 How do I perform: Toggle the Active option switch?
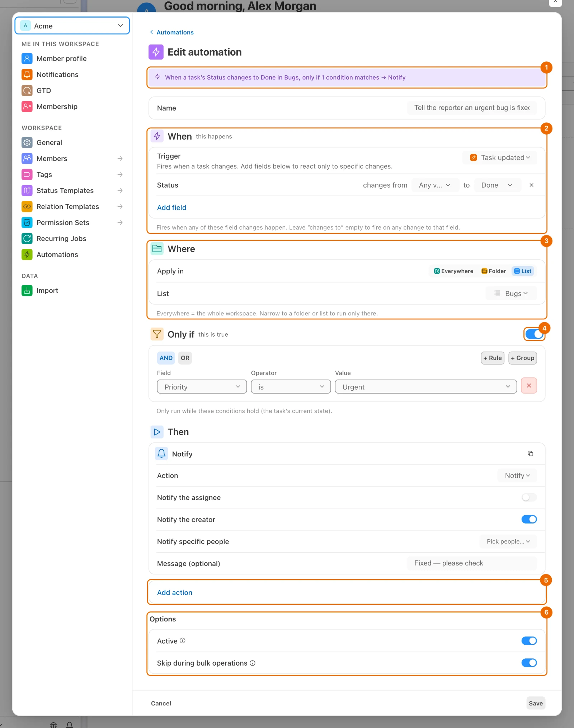click(529, 641)
